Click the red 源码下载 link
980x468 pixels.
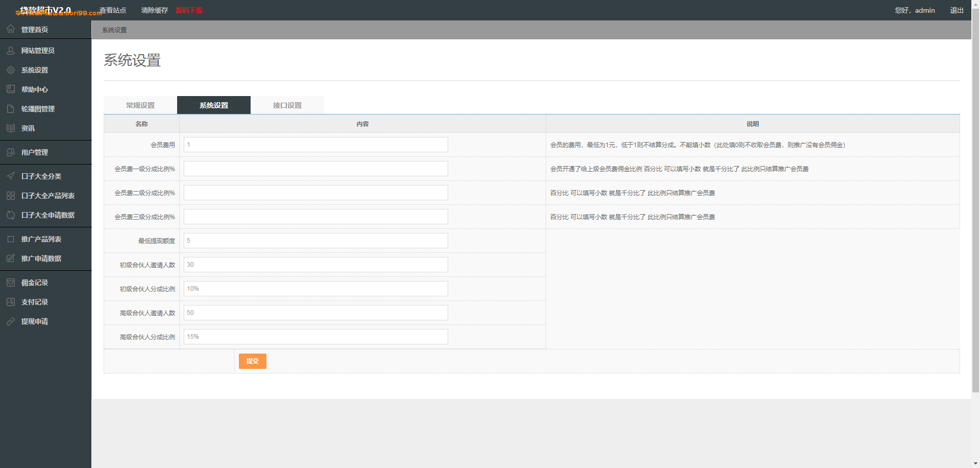click(x=189, y=10)
